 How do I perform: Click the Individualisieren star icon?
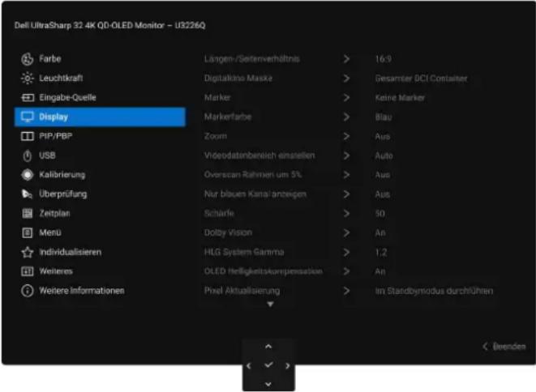[x=28, y=253]
